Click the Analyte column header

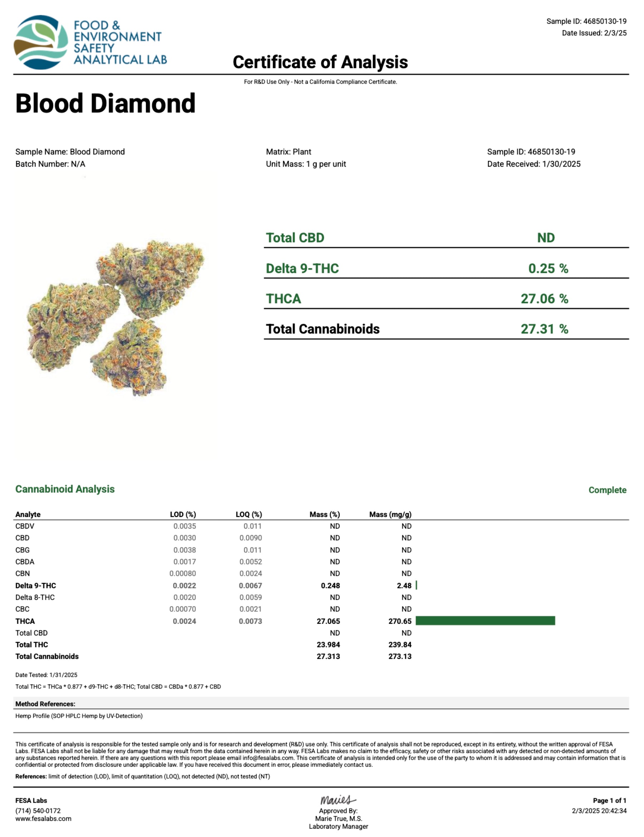click(28, 514)
